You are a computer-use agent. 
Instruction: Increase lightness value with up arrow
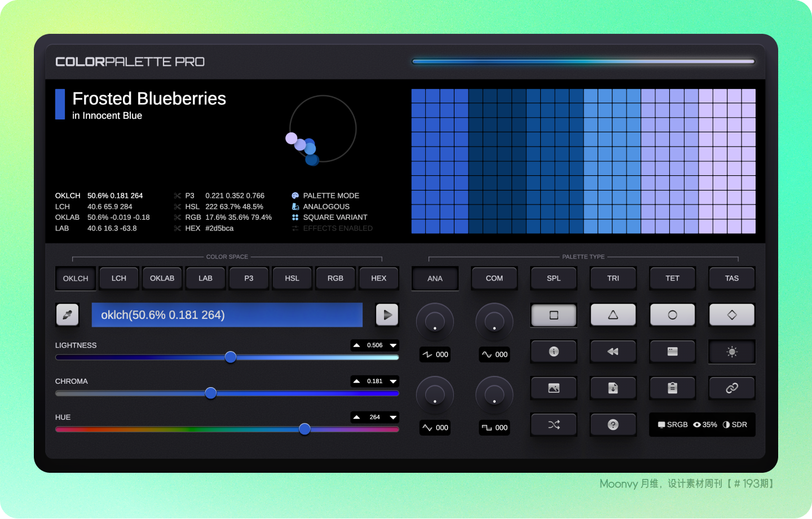point(356,345)
